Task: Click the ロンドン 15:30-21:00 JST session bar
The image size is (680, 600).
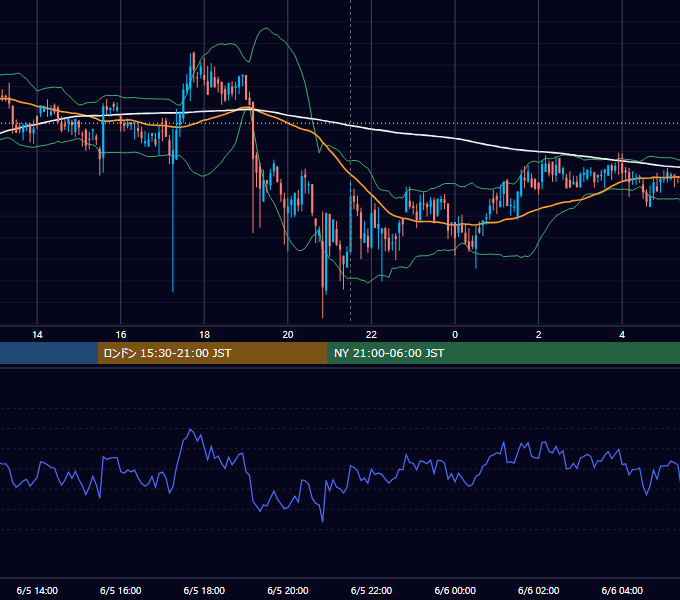Action: (212, 353)
